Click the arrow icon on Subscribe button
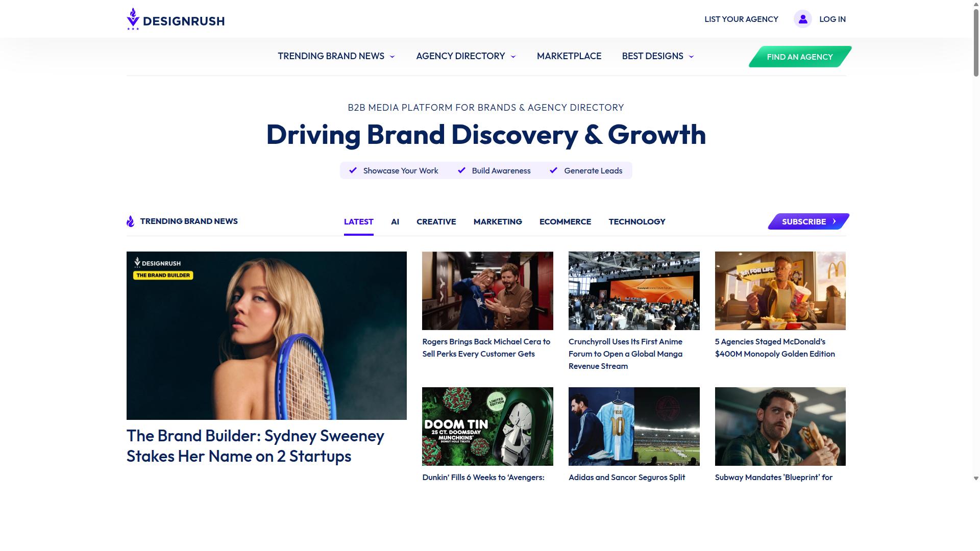The width and height of the screenshot is (980, 551). pos(835,221)
